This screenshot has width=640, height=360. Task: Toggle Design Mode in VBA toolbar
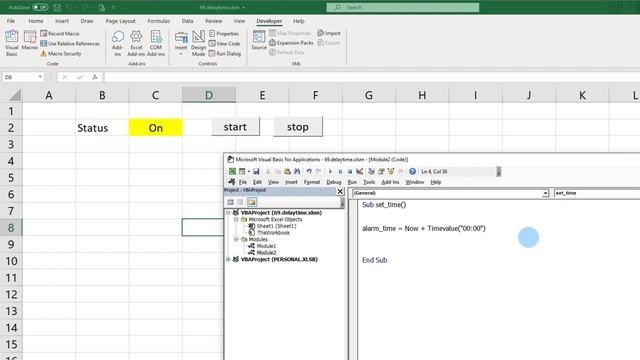point(360,171)
